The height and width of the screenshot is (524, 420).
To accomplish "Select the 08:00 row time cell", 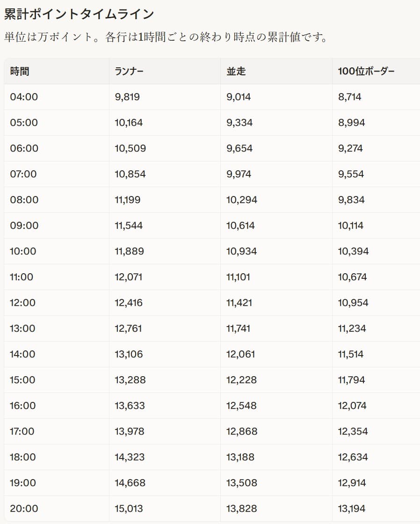I will click(24, 200).
